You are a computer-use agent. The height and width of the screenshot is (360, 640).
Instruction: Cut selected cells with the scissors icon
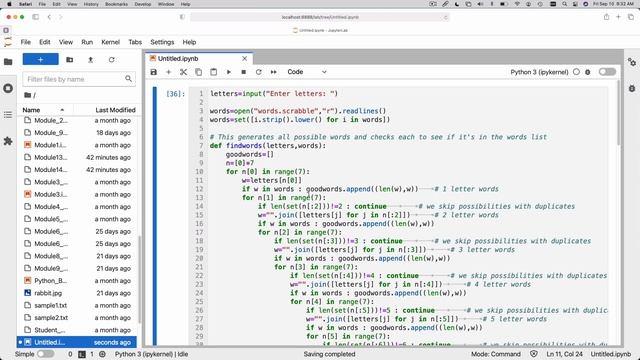coord(183,72)
